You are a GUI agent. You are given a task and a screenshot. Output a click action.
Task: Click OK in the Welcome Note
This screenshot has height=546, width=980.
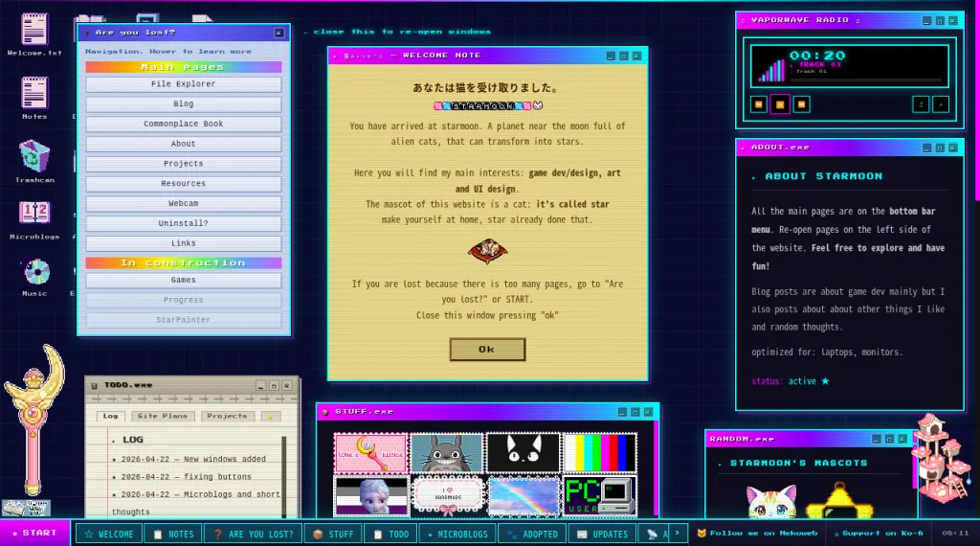tap(487, 350)
